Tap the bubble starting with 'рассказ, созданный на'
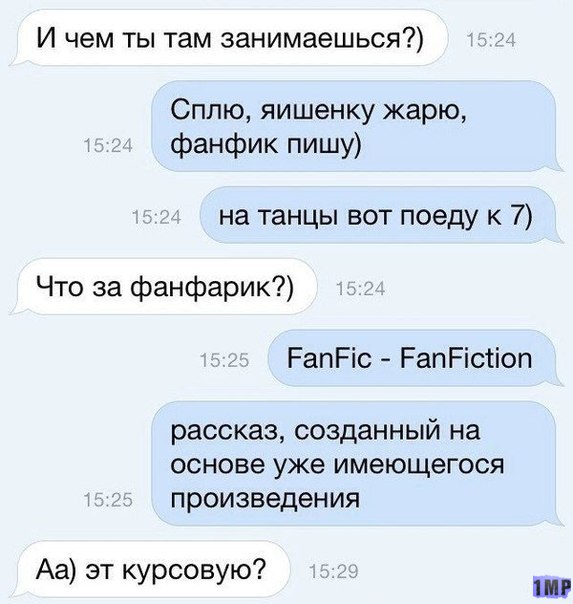The width and height of the screenshot is (573, 604). pyautogui.click(x=358, y=464)
